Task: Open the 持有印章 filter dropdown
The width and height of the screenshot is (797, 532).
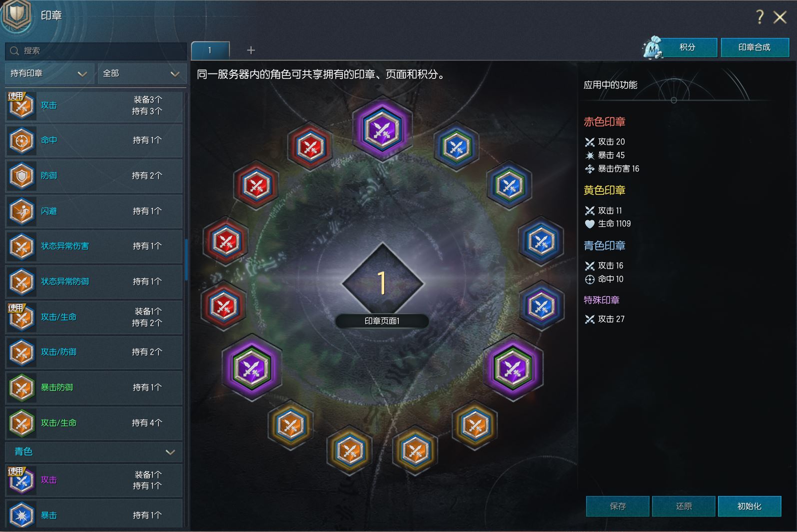Action: (49, 73)
